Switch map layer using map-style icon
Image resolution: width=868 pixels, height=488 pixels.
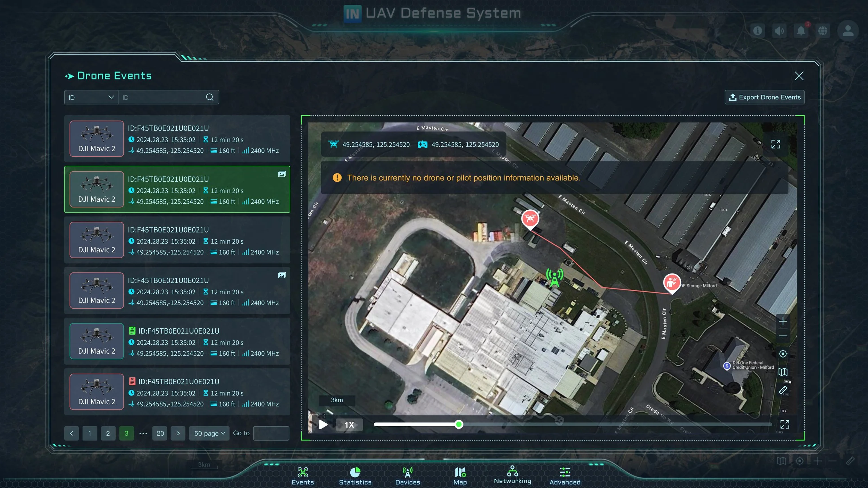pyautogui.click(x=783, y=372)
